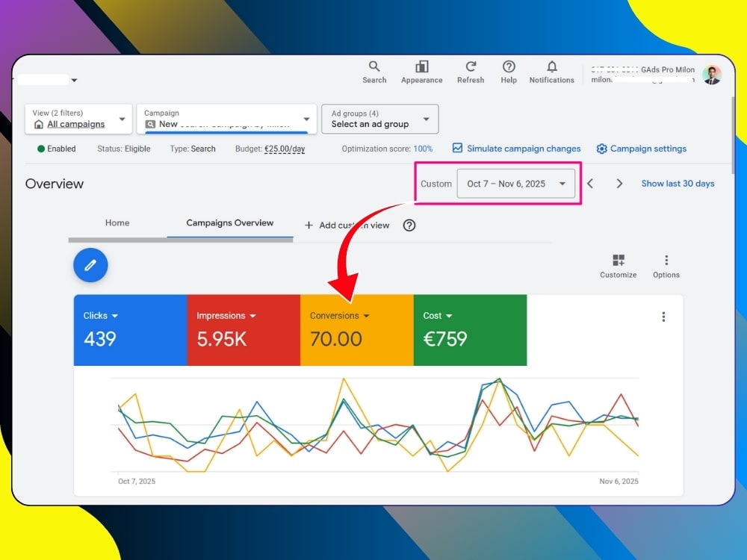
Task: Switch to the Home tab
Action: (x=117, y=223)
